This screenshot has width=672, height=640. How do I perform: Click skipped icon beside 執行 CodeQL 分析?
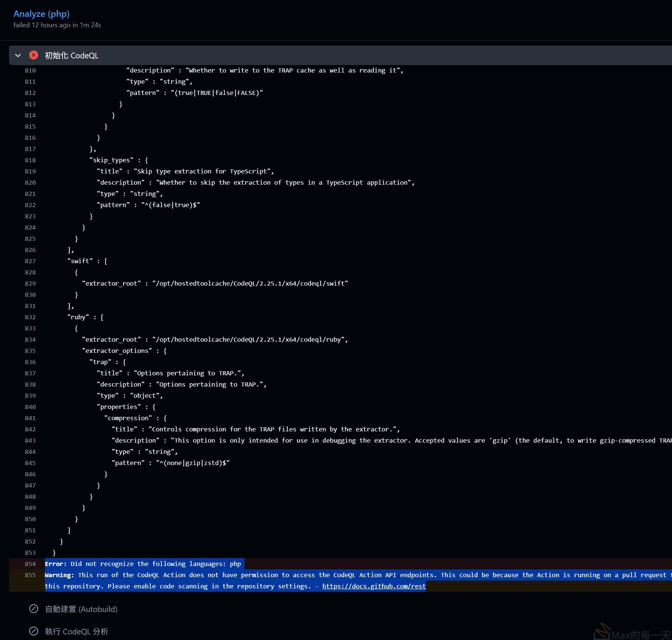point(34,631)
